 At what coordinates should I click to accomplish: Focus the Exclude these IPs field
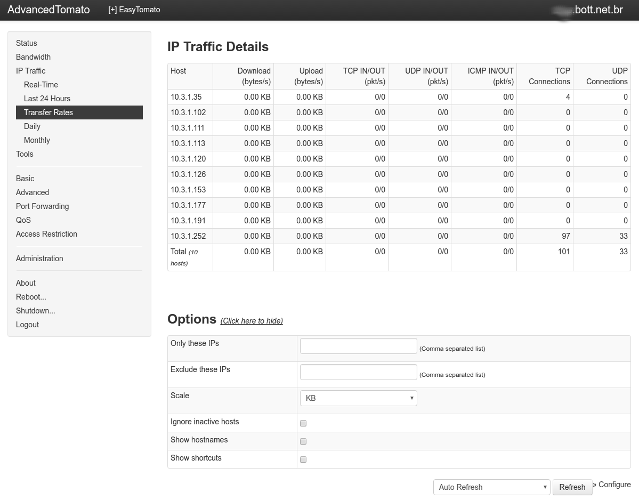point(358,372)
